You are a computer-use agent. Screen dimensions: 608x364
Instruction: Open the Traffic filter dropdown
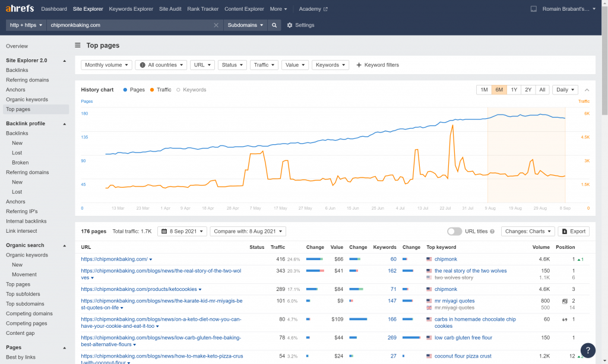click(264, 65)
